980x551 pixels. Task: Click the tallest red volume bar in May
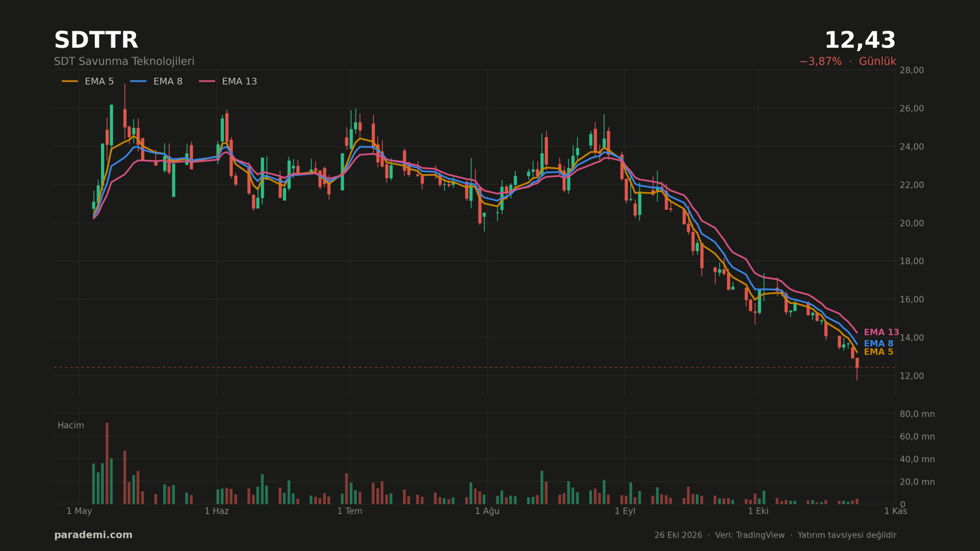pos(107,463)
